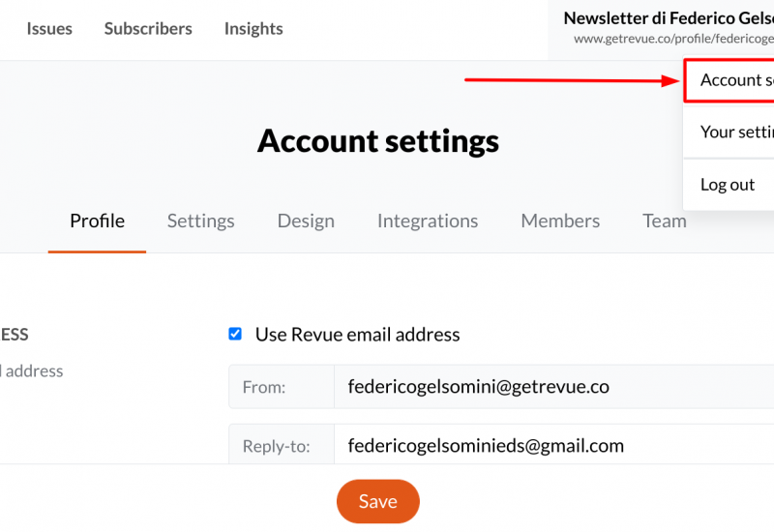The height and width of the screenshot is (532, 774).
Task: Open the Members tab
Action: 560,222
